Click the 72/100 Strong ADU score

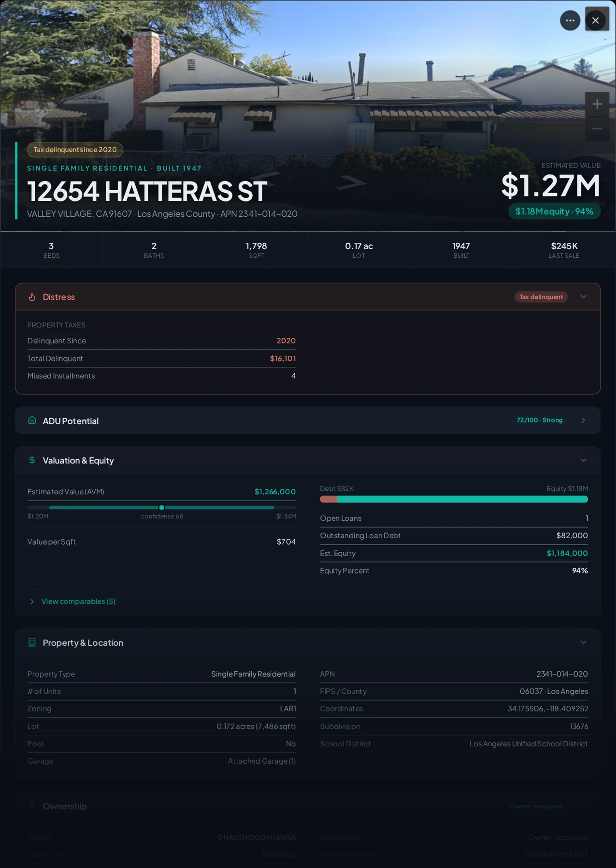539,420
